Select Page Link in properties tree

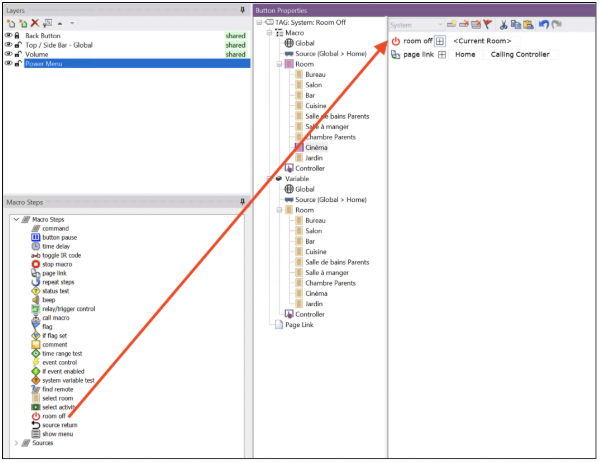click(300, 324)
